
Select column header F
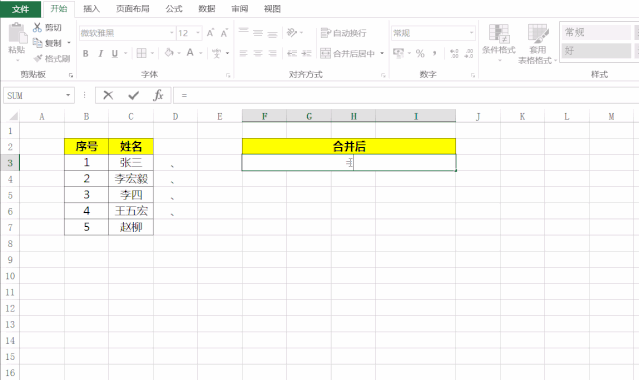coord(264,117)
